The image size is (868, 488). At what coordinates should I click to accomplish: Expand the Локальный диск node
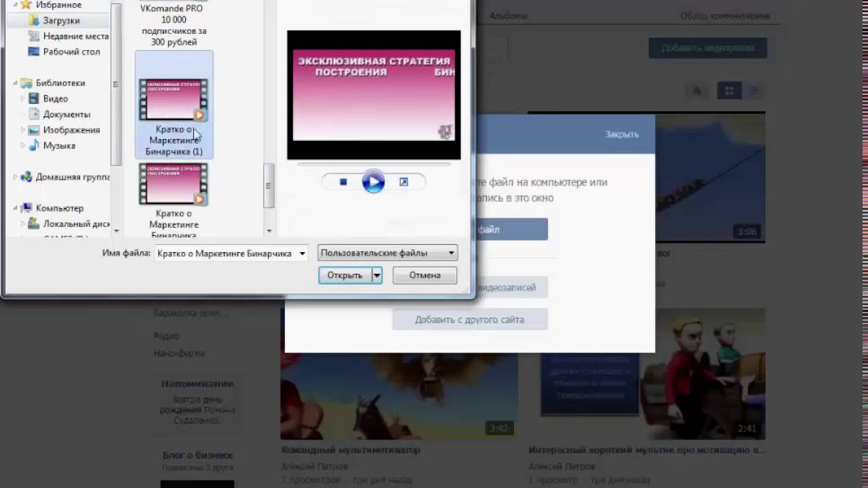[23, 224]
